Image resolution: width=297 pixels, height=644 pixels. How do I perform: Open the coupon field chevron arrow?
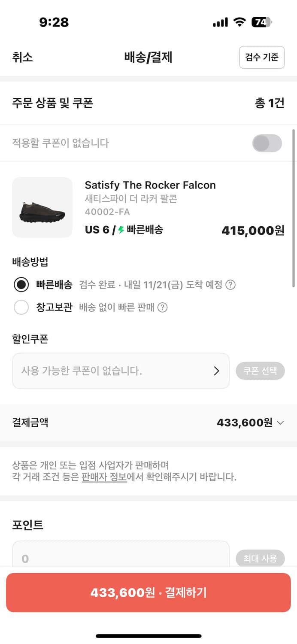217,371
